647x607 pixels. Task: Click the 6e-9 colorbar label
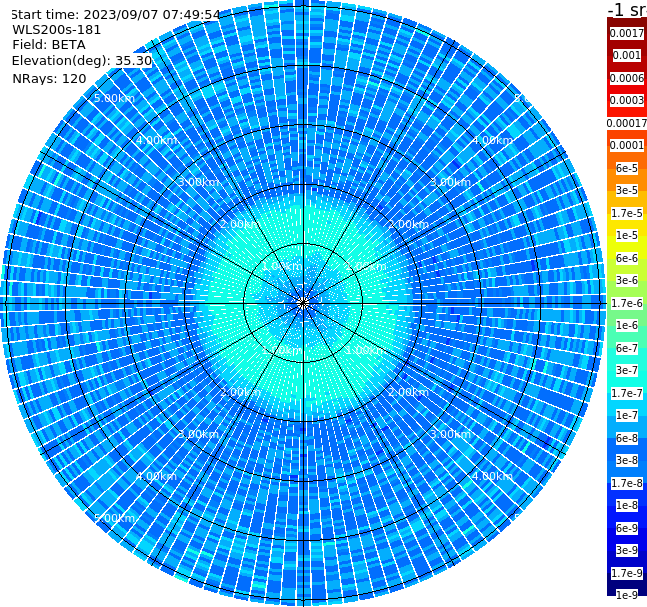click(x=627, y=528)
